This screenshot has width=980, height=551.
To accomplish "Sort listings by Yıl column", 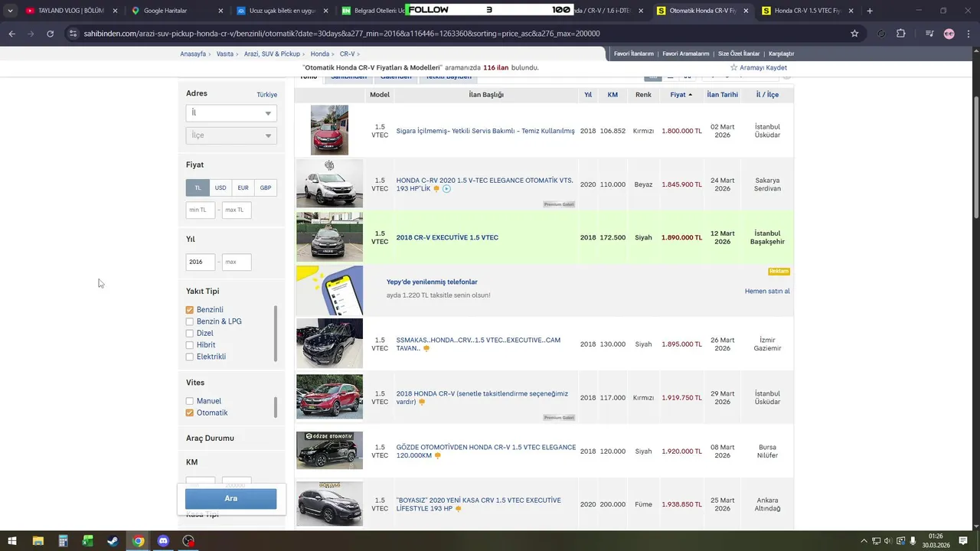I will (x=588, y=95).
